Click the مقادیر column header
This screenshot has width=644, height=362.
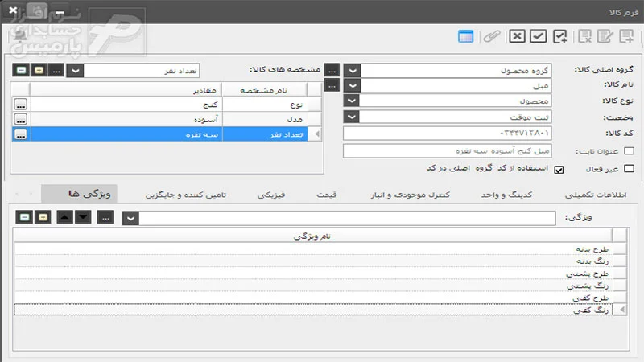[x=126, y=90]
